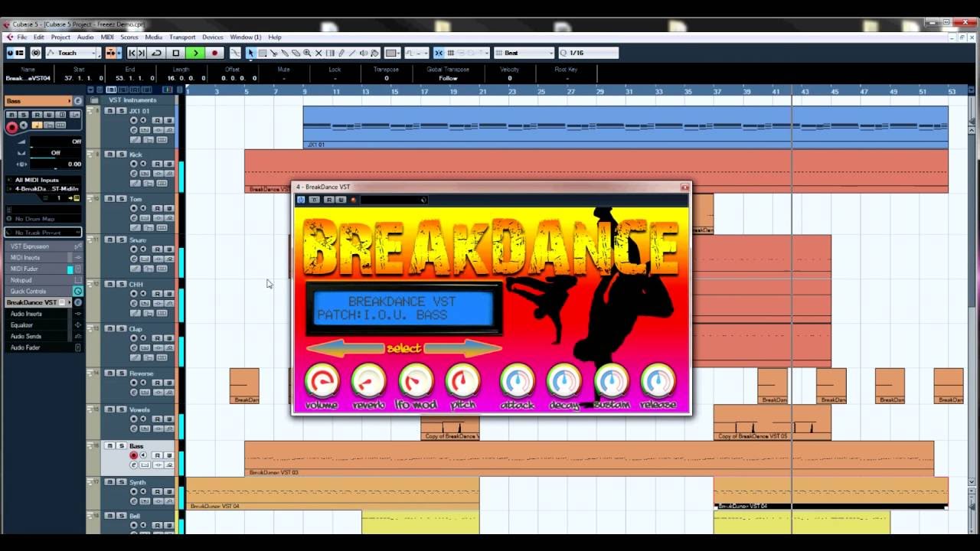Image resolution: width=980 pixels, height=551 pixels.
Task: Select the Mute X tool
Action: click(318, 53)
